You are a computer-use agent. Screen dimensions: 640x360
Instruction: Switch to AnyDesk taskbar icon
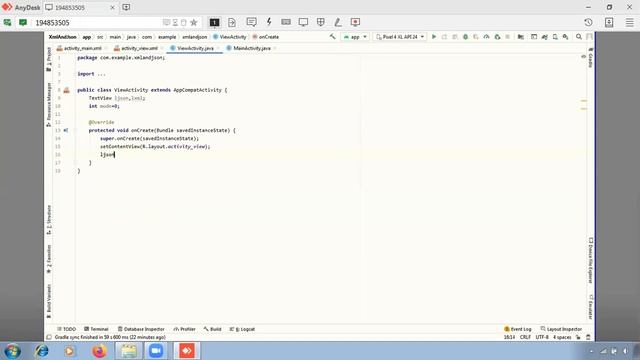tap(187, 351)
